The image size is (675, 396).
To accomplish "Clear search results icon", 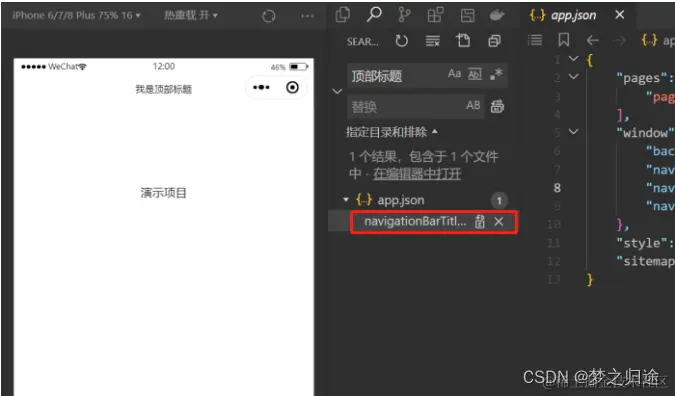I will pyautogui.click(x=432, y=41).
